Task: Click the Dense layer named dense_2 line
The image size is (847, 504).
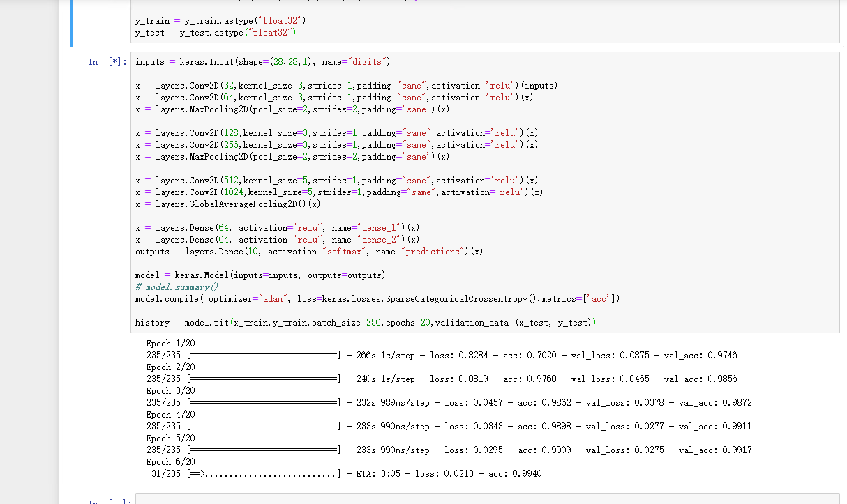Action: pos(277,240)
